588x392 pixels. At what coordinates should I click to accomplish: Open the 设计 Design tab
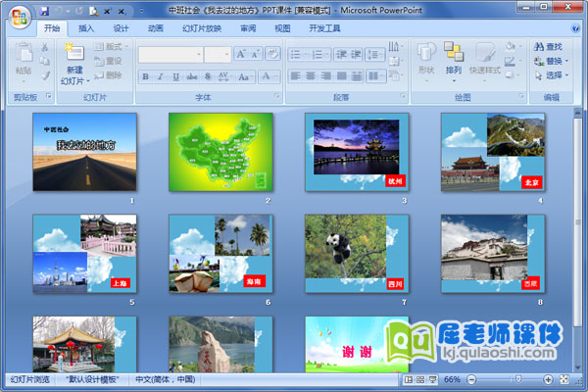click(122, 28)
